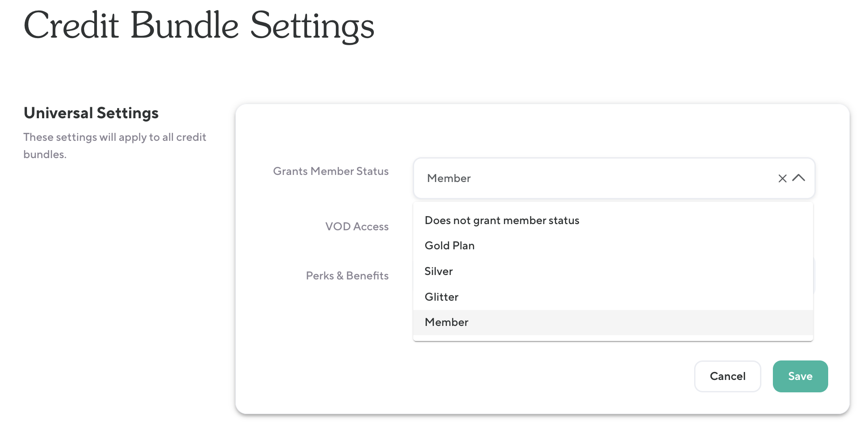Choose the highlighted Member option in list
This screenshot has height=426, width=868.
[446, 322]
